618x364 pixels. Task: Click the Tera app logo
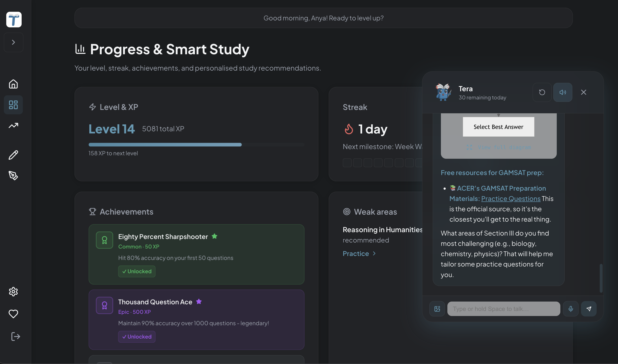pos(14,19)
